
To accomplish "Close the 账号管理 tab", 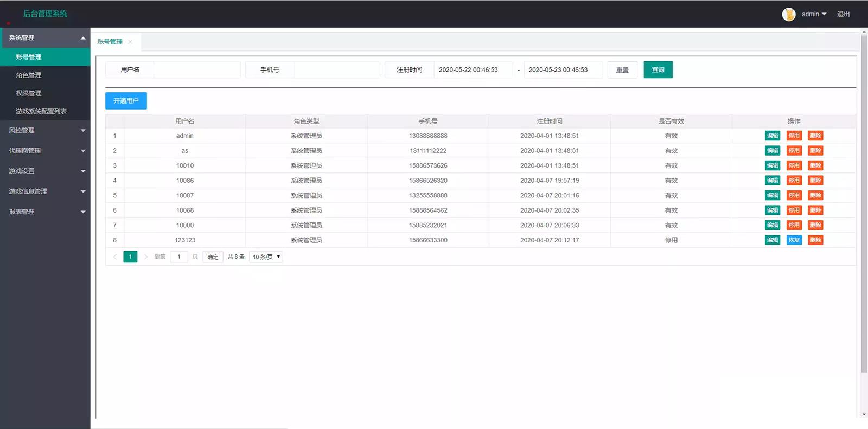I will click(130, 42).
